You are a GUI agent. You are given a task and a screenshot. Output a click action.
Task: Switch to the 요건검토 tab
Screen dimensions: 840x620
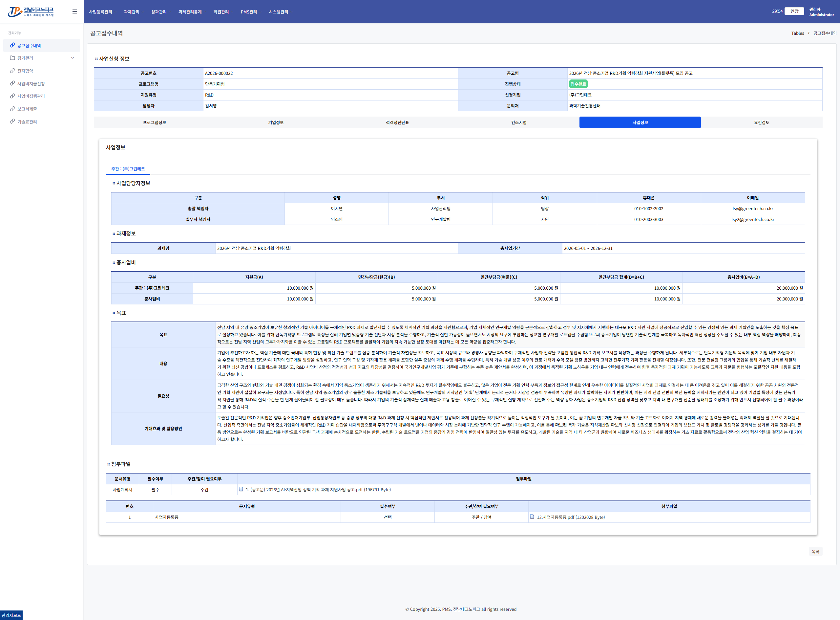click(762, 122)
